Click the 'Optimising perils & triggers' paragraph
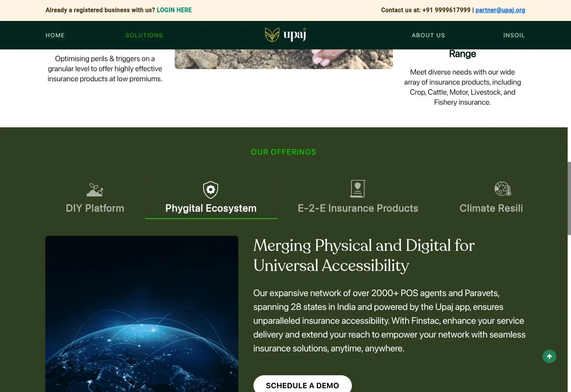 tap(105, 69)
